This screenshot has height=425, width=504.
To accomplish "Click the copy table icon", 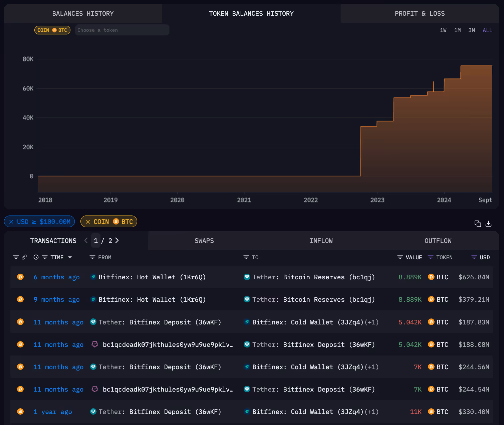I will point(478,224).
